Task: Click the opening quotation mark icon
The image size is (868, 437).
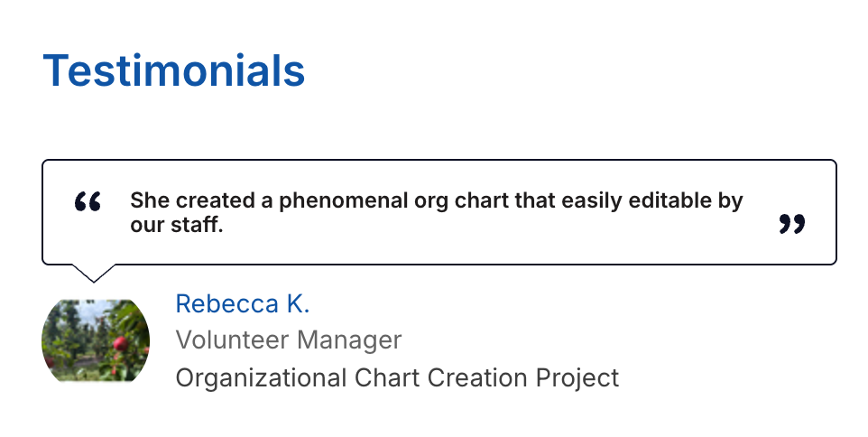Action: pyautogui.click(x=88, y=201)
